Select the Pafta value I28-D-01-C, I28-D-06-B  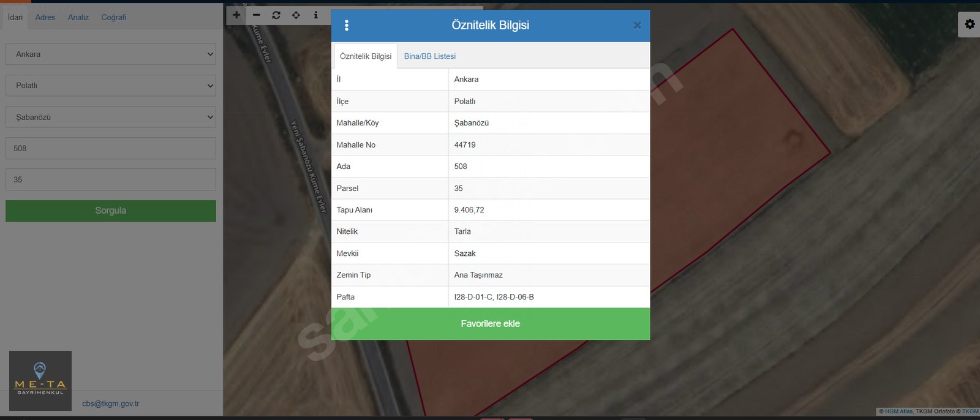pyautogui.click(x=494, y=297)
